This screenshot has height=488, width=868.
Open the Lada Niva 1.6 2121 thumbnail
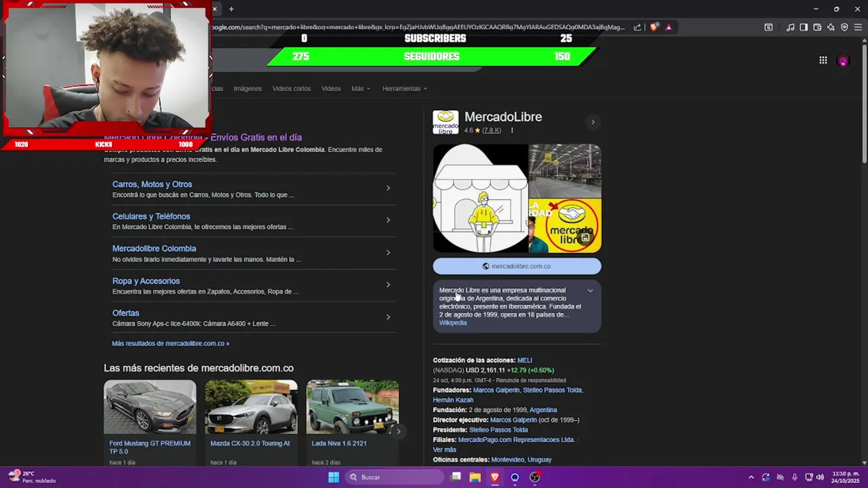pos(353,407)
